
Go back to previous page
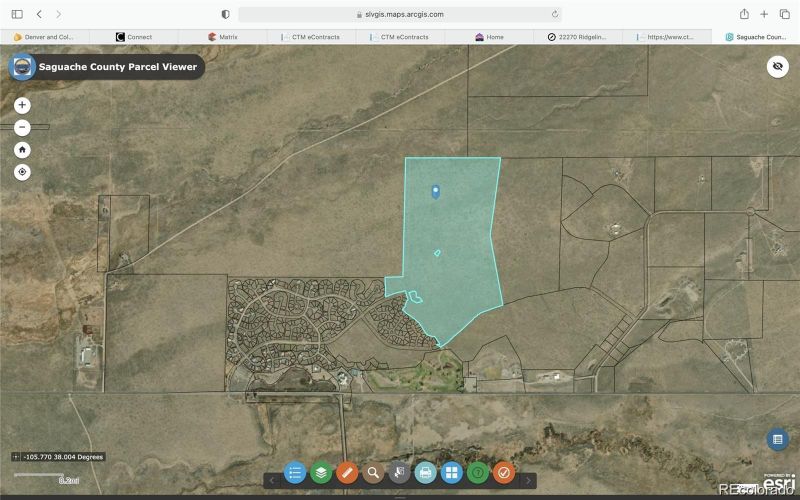(39, 14)
